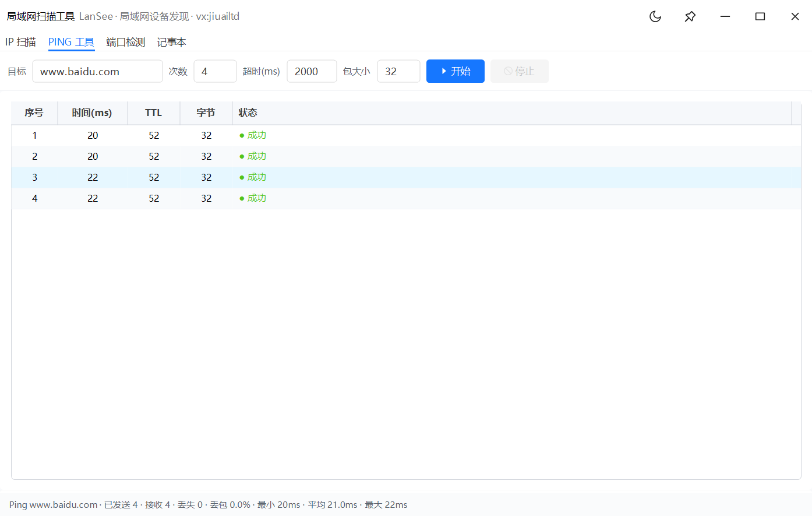Select ping result row 1
The image size is (812, 516).
pyautogui.click(x=406, y=135)
